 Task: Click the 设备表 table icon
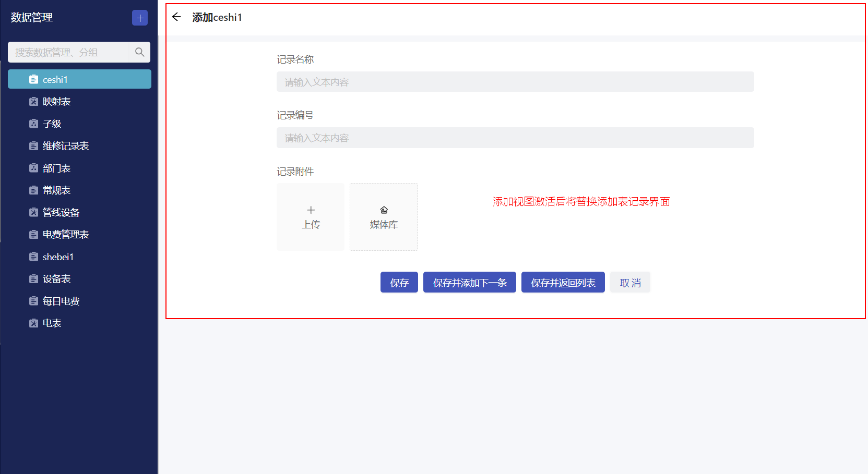coord(33,279)
